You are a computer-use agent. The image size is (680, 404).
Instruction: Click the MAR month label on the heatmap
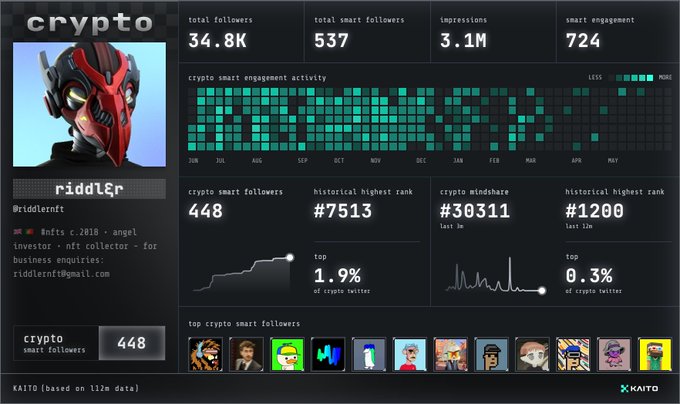(x=531, y=161)
